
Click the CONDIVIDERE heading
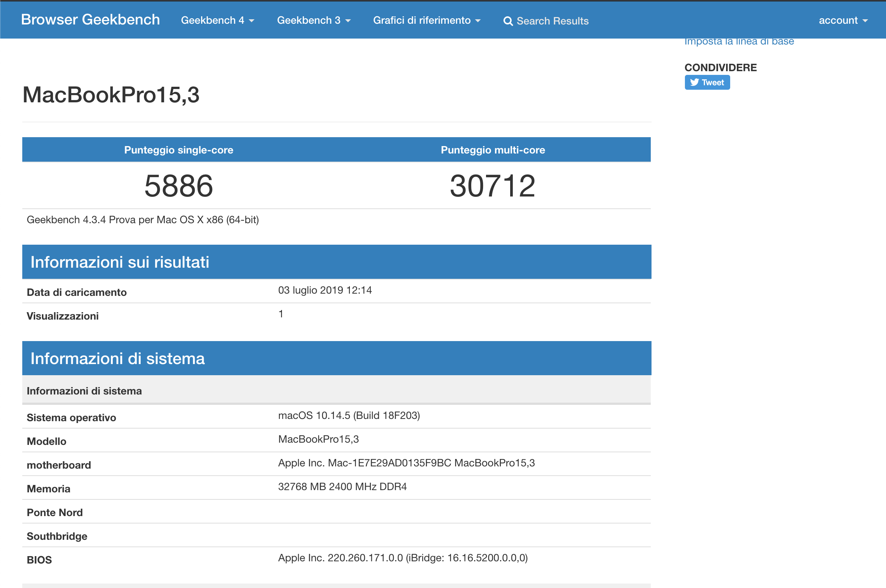(x=721, y=67)
